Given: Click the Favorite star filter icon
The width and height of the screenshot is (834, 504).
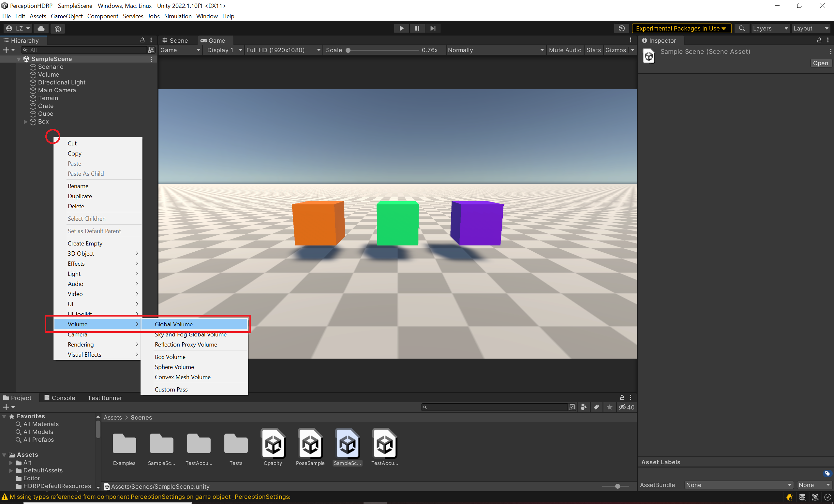Looking at the screenshot, I should [610, 407].
